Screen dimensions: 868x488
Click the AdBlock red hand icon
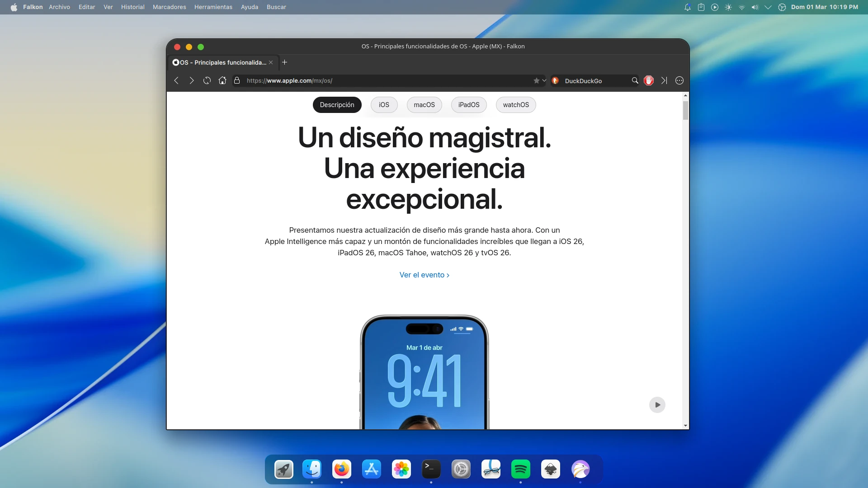coord(649,80)
